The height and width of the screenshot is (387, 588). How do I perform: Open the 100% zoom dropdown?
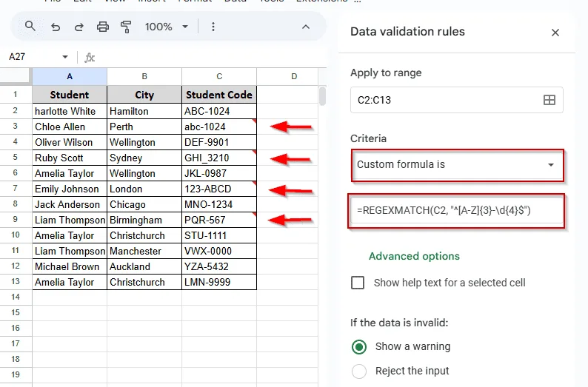167,27
